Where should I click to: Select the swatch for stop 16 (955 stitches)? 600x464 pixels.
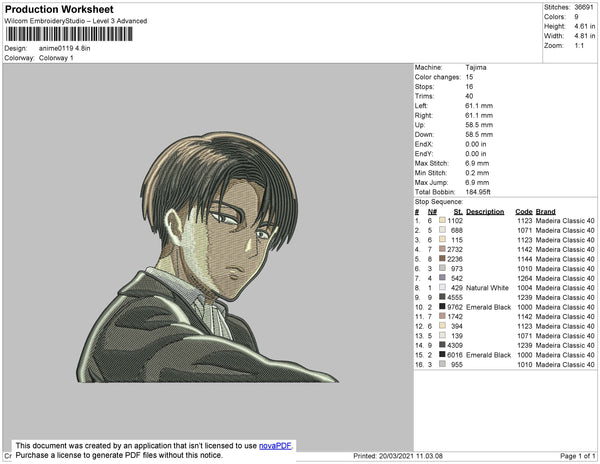(442, 364)
